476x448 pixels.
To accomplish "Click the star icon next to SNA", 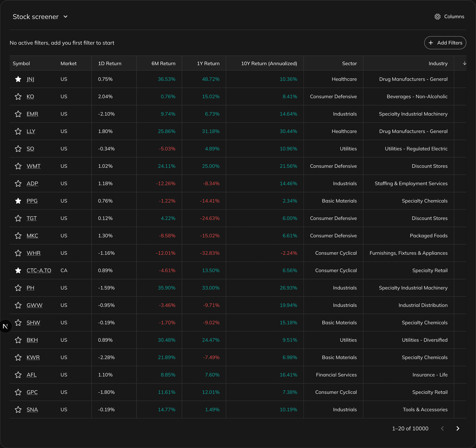I will (18, 409).
